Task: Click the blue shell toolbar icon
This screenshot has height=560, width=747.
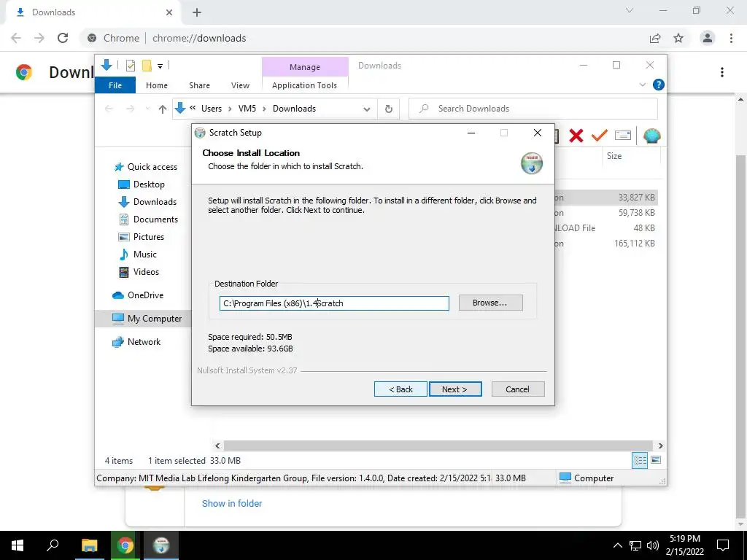Action: [x=651, y=136]
